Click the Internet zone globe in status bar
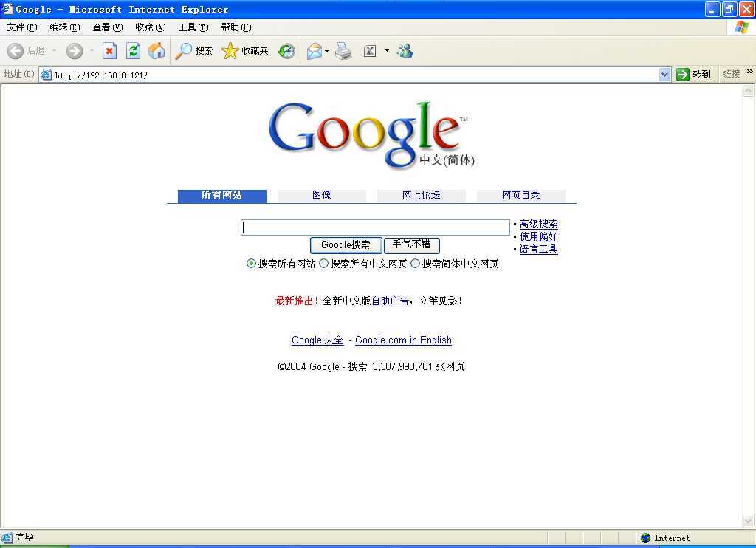Image resolution: width=756 pixels, height=548 pixels. [645, 538]
